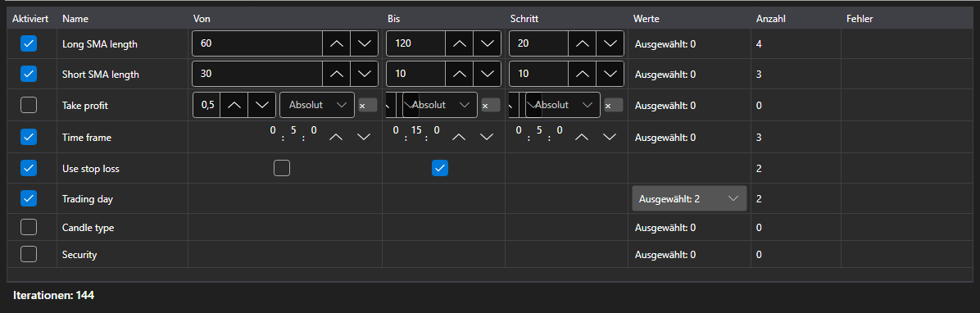This screenshot has width=980, height=313.
Task: Toggle the x switch in Take profit Von
Action: pyautogui.click(x=367, y=105)
